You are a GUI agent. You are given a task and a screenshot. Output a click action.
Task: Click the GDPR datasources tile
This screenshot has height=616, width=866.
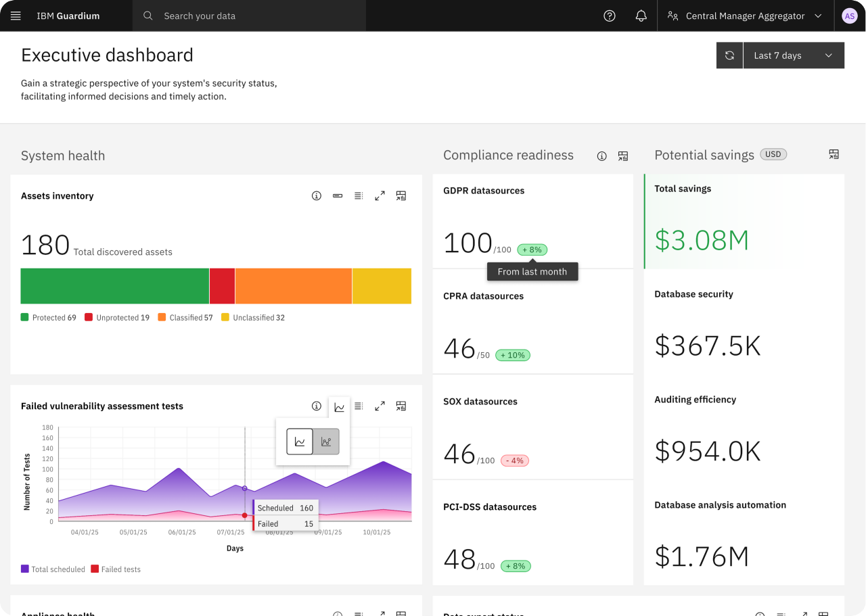(x=533, y=222)
